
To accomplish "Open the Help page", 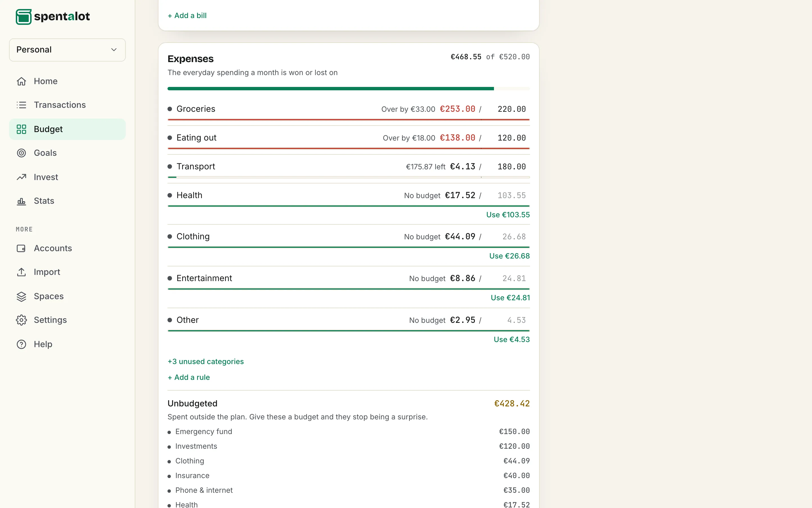I will [67, 344].
